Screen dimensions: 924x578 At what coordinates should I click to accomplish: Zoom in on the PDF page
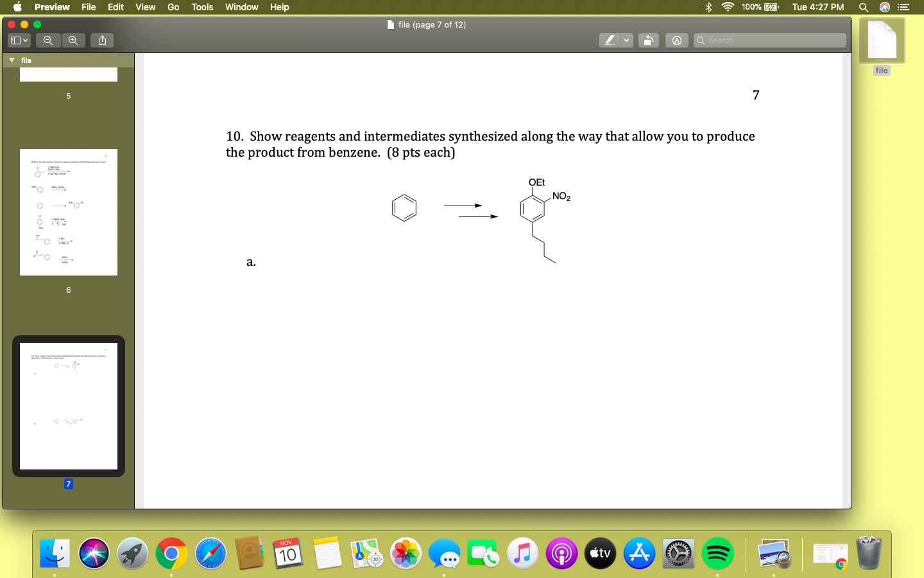click(x=73, y=40)
